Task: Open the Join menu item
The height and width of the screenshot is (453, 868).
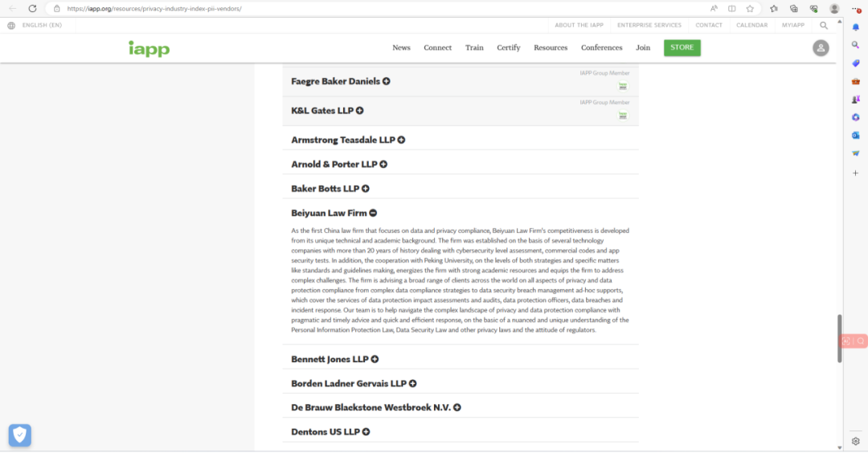Action: pos(643,47)
